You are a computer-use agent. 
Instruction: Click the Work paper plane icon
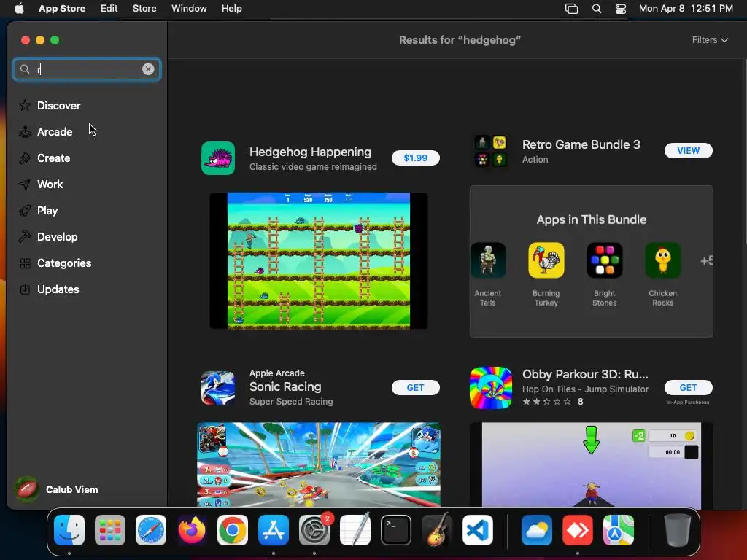click(x=25, y=184)
